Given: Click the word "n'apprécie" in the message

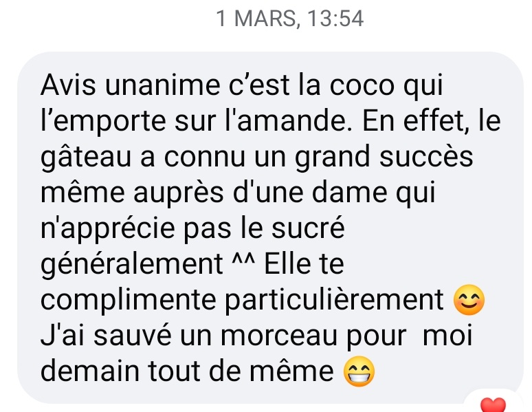Looking at the screenshot, I should pos(107,228).
